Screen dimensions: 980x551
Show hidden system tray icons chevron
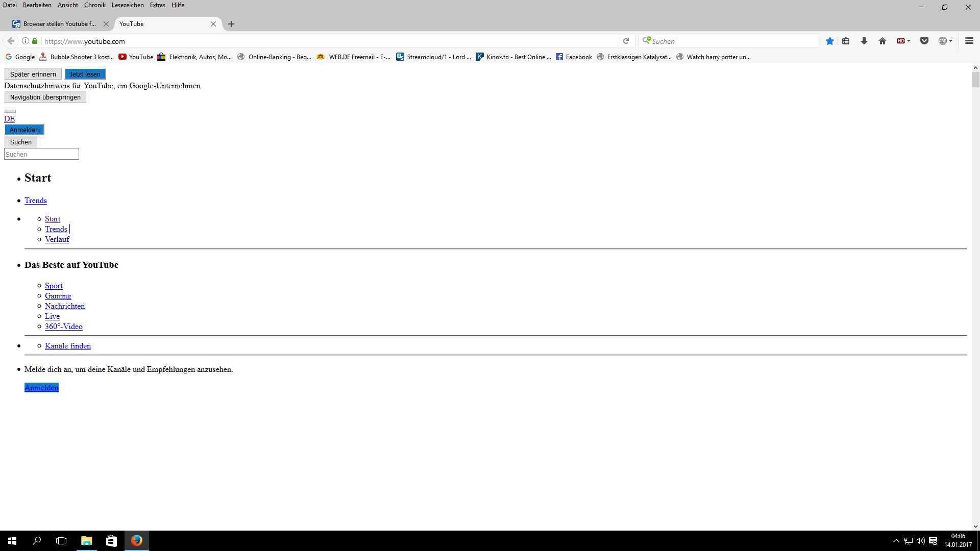(x=896, y=541)
